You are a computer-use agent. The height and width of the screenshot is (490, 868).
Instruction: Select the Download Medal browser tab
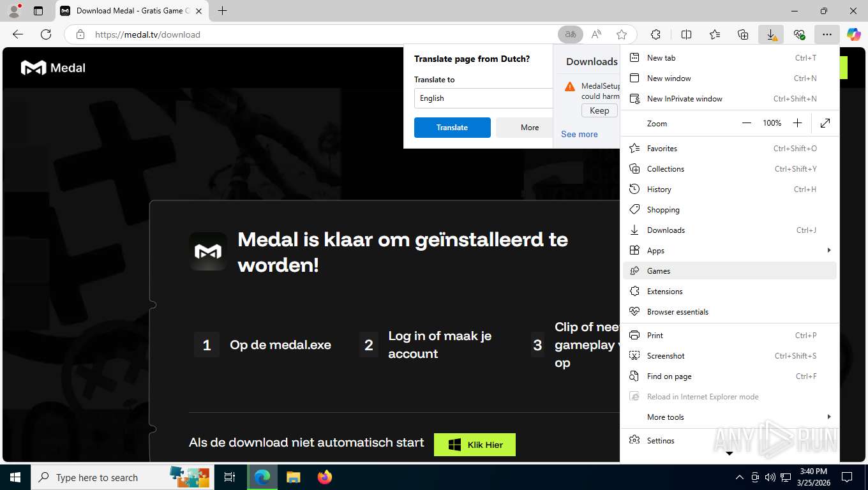tap(132, 11)
